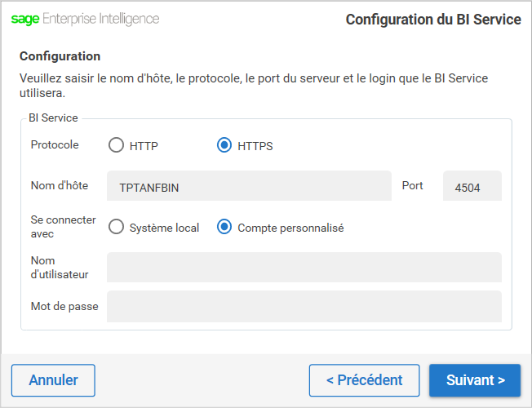Click the HTTP label text
This screenshot has height=408, width=532.
(x=144, y=146)
